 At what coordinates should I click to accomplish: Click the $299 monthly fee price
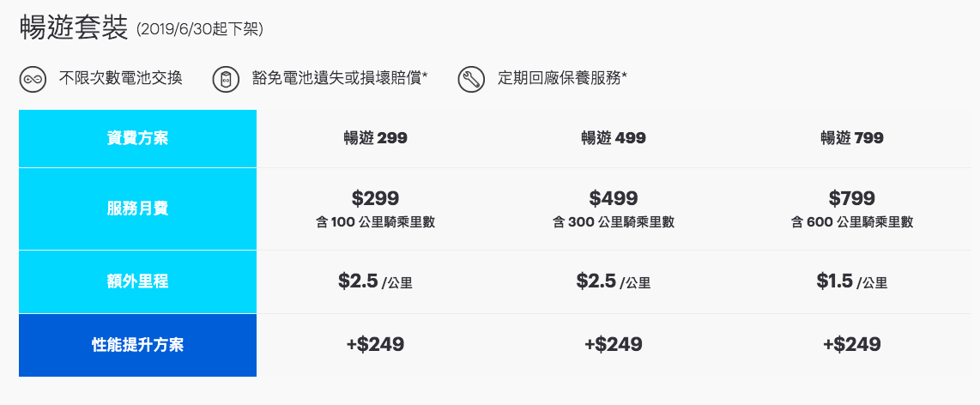(375, 199)
